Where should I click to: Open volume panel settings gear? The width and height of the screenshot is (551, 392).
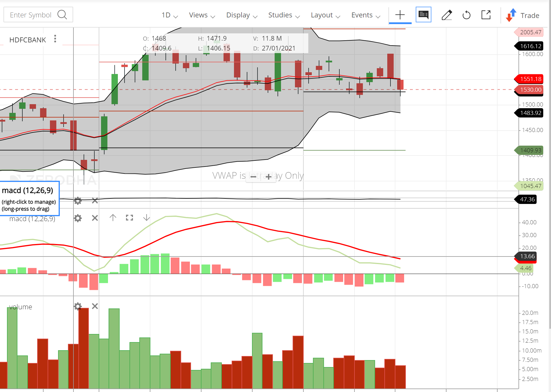point(78,306)
